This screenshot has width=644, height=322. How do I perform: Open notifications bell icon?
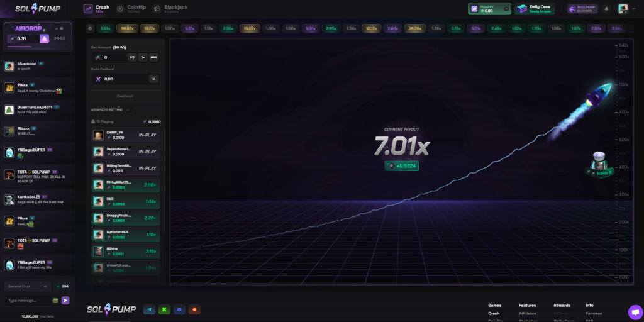click(606, 9)
